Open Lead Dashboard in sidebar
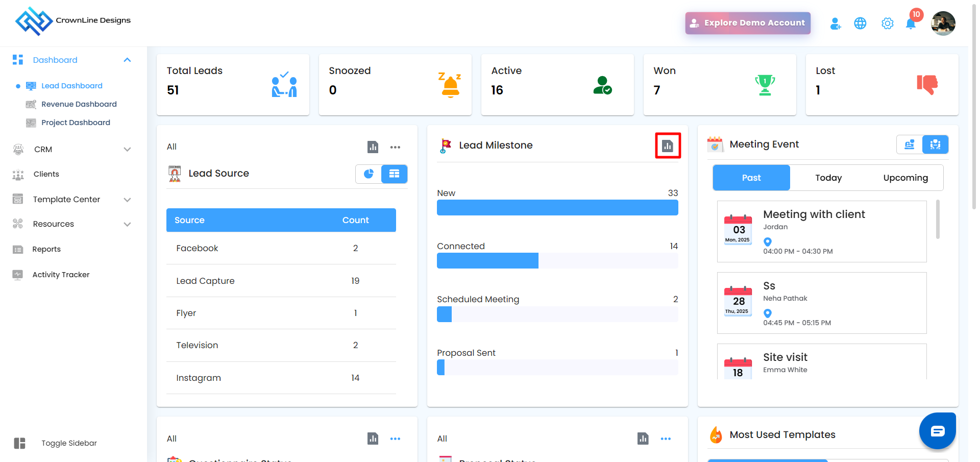Screen dimensions: 980x462 (x=72, y=86)
